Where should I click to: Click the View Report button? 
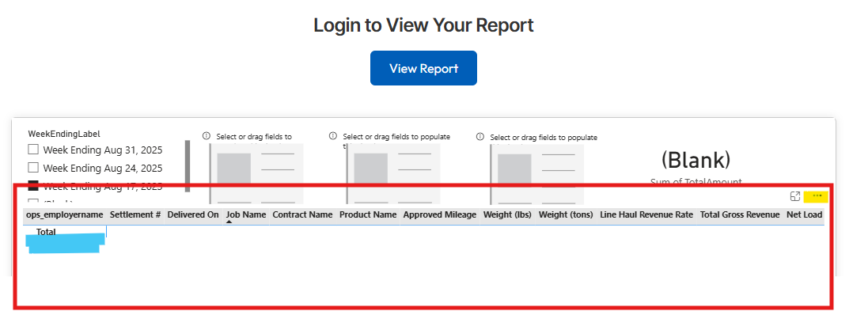(x=423, y=68)
